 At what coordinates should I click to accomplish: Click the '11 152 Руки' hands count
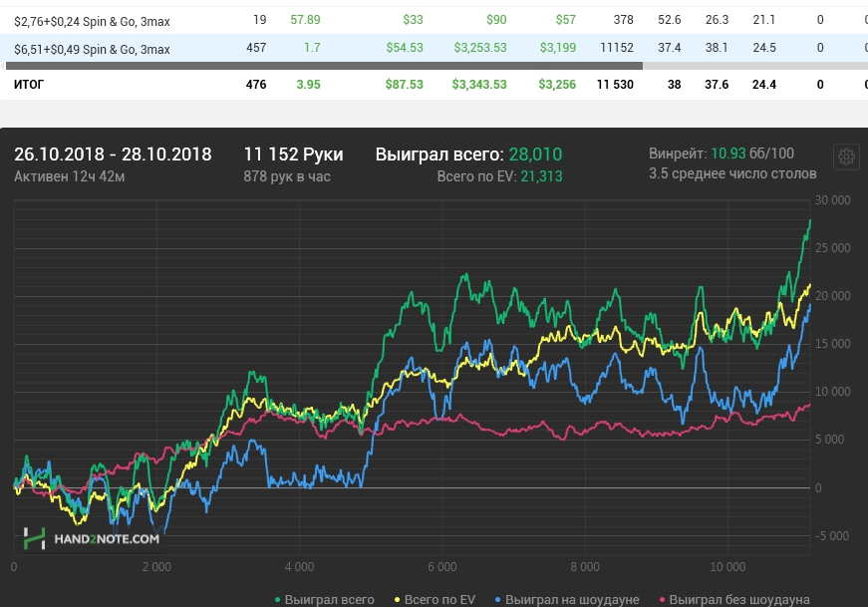[x=293, y=154]
